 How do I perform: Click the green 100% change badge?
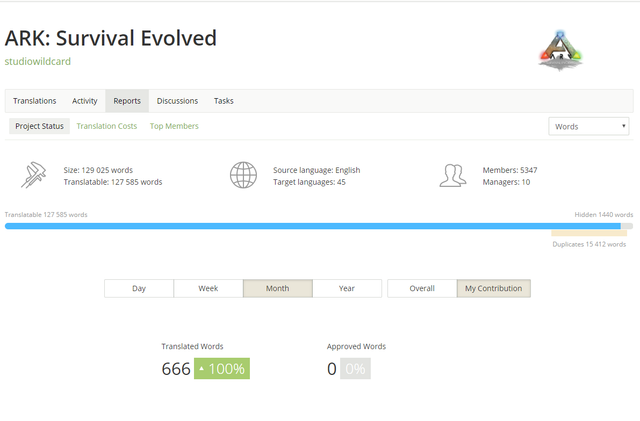pos(222,369)
